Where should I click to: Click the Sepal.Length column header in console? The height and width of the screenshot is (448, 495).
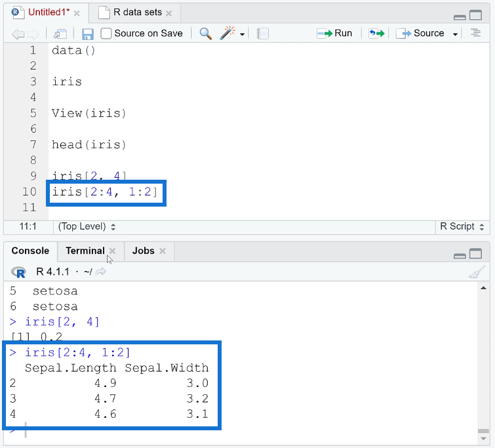(x=70, y=368)
